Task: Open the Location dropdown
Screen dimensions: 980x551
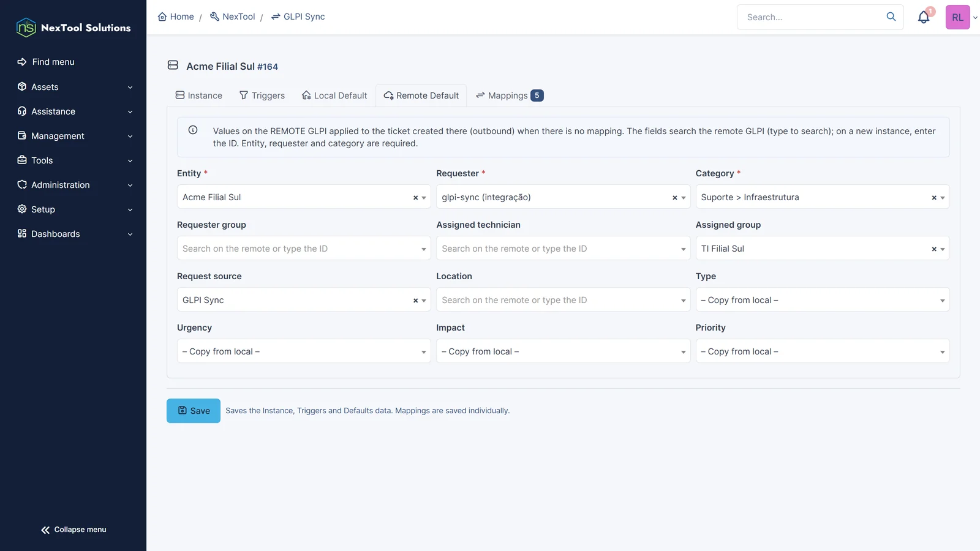Action: click(x=563, y=300)
